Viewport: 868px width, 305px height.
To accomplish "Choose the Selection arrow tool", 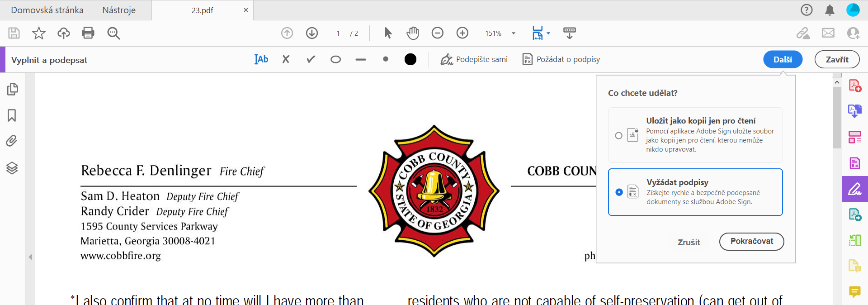I will pos(388,33).
